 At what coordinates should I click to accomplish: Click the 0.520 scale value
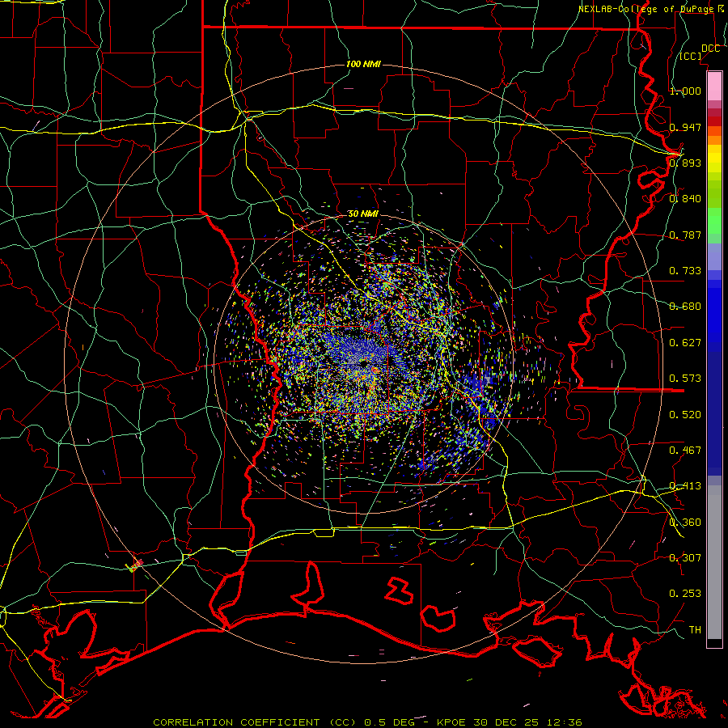[x=685, y=415]
